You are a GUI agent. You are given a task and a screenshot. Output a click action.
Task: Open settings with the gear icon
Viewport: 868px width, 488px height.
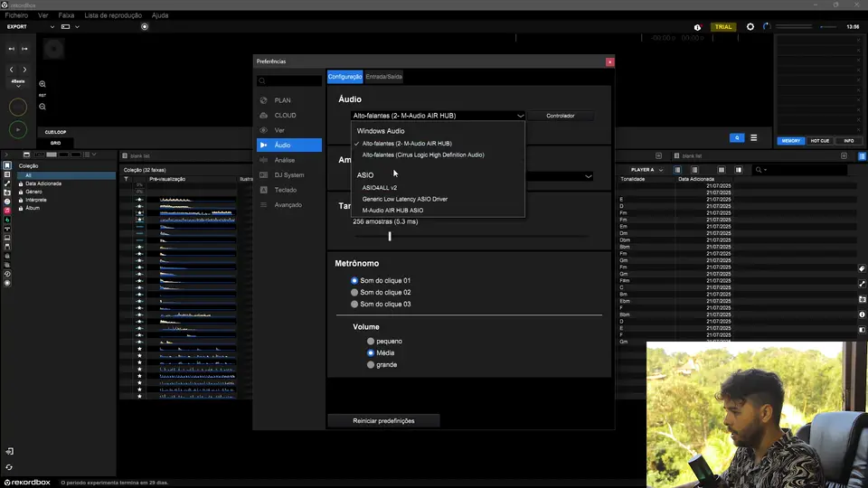750,26
